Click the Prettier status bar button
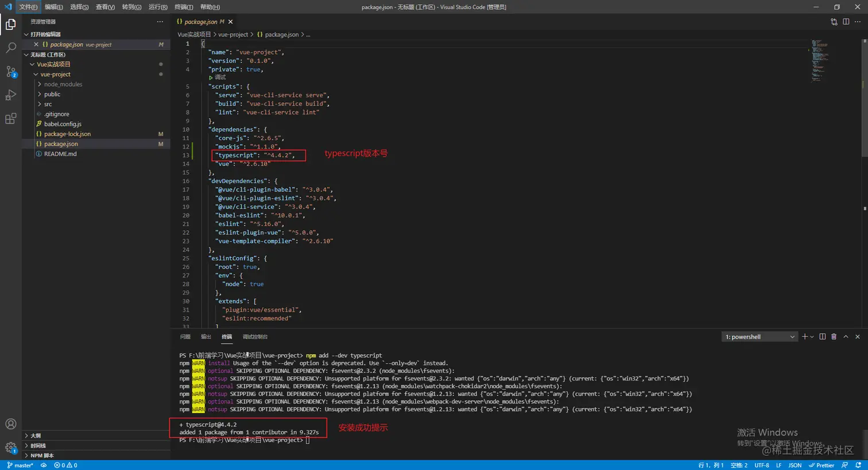Image resolution: width=868 pixels, height=470 pixels. [x=821, y=465]
